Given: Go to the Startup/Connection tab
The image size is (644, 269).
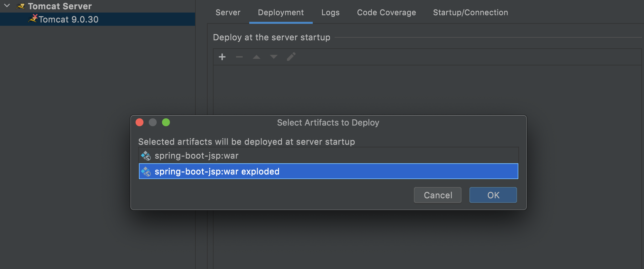Looking at the screenshot, I should (x=470, y=13).
